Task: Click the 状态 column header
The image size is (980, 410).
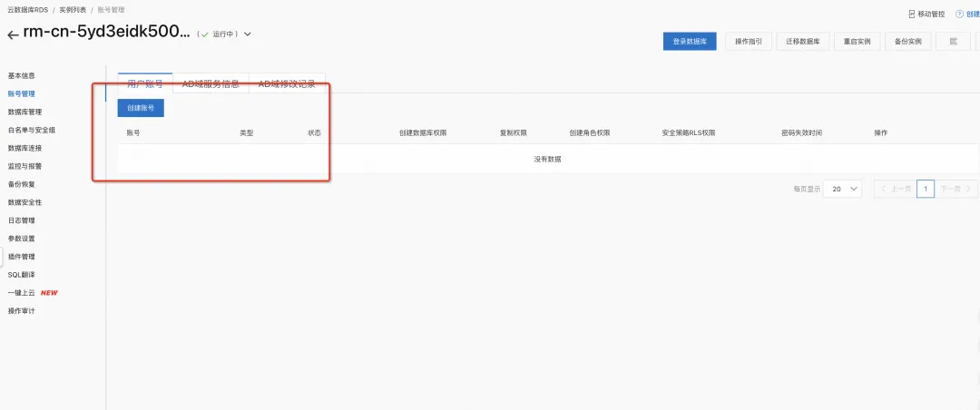Action: point(314,133)
